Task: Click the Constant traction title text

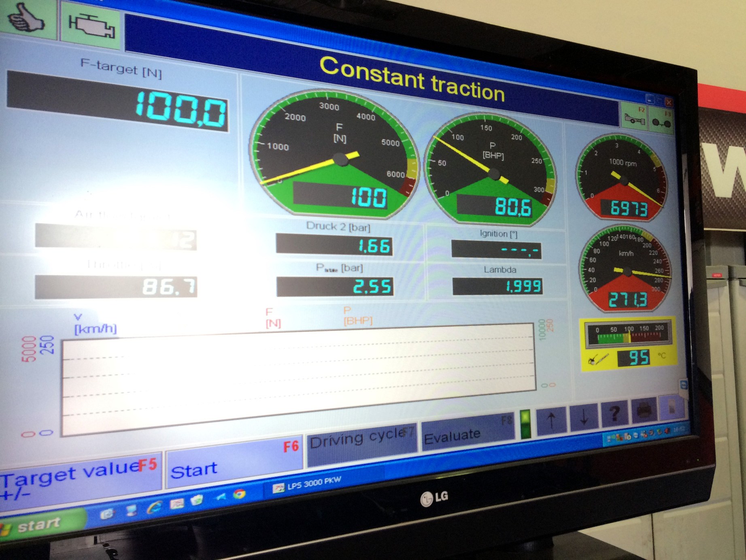Action: (x=412, y=79)
